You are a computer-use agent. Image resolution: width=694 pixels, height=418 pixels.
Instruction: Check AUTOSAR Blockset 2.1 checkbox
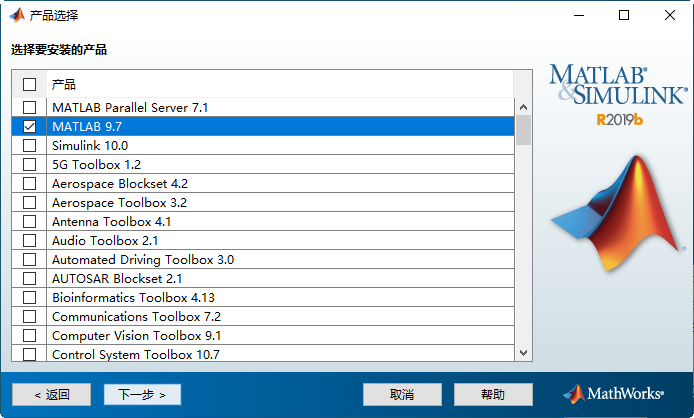[x=29, y=279]
